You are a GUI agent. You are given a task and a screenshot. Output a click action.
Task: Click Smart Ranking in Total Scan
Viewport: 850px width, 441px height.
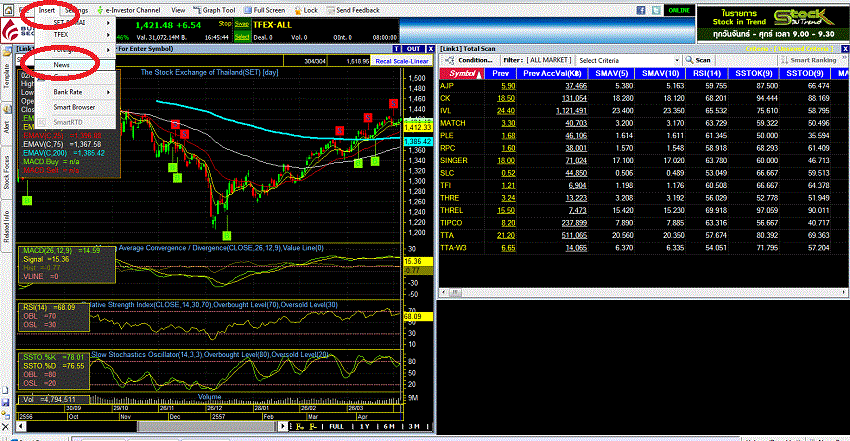click(x=808, y=60)
